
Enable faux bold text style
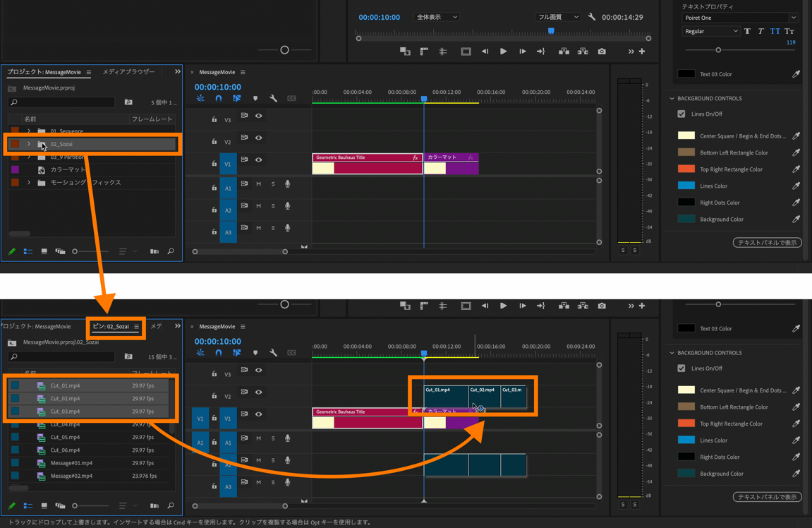point(747,31)
